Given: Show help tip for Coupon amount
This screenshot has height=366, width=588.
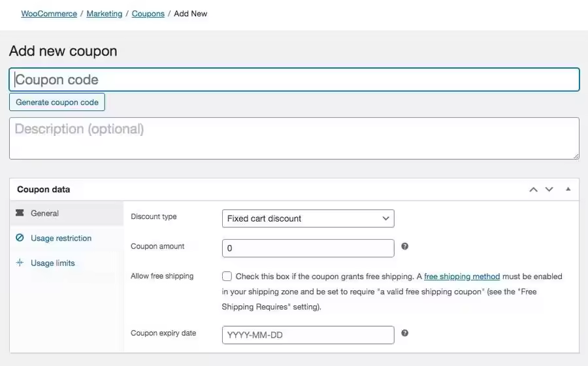Looking at the screenshot, I should tap(404, 246).
